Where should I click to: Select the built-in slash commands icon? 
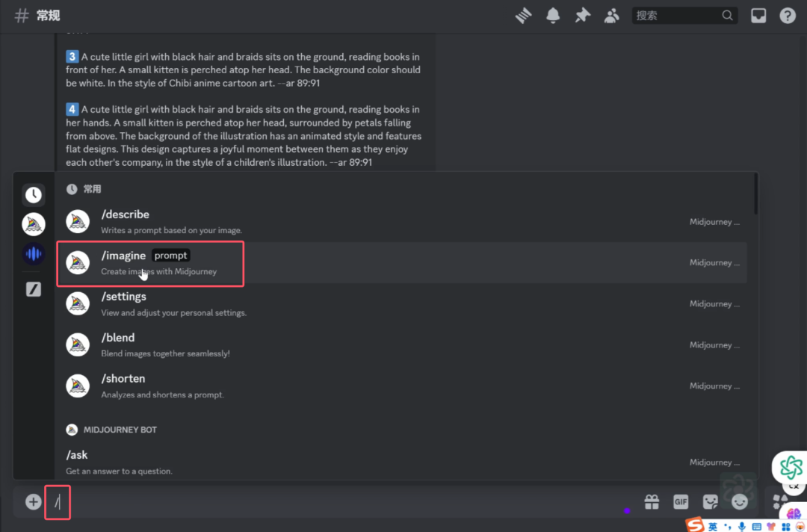34,289
